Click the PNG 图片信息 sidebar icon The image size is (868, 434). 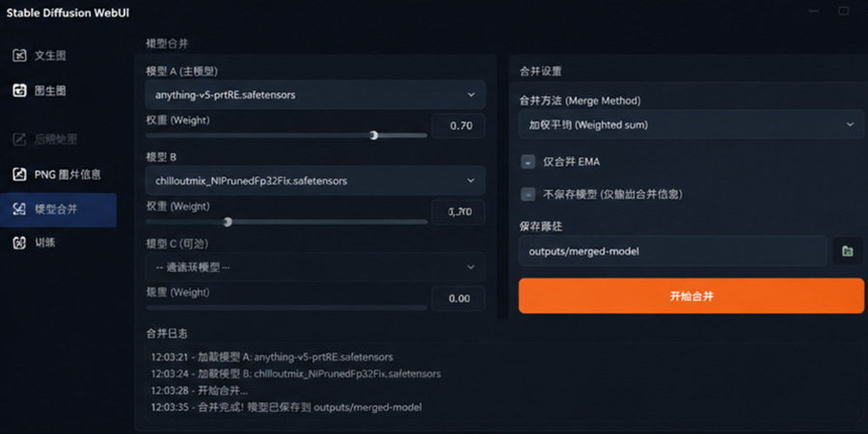tap(20, 175)
